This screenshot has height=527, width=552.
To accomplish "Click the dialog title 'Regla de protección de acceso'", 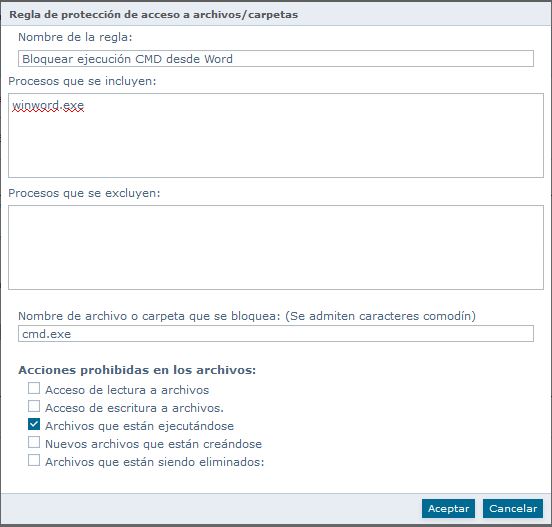I will (x=153, y=15).
